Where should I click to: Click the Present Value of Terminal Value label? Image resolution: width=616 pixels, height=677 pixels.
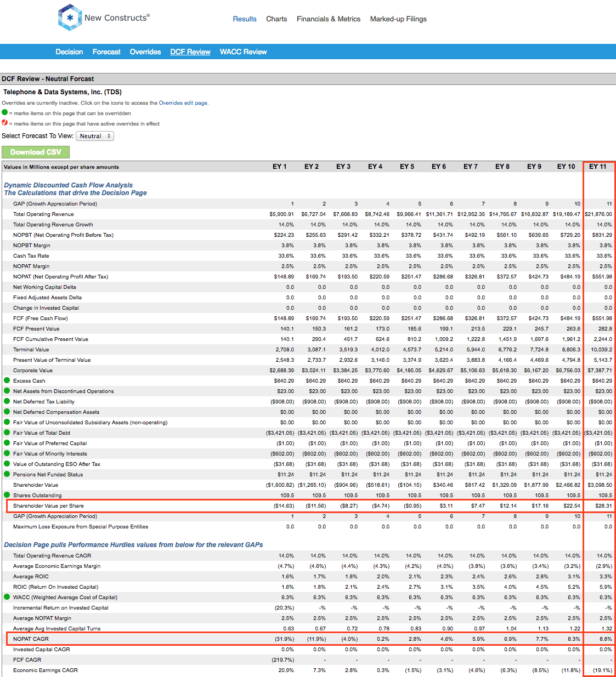(52, 360)
